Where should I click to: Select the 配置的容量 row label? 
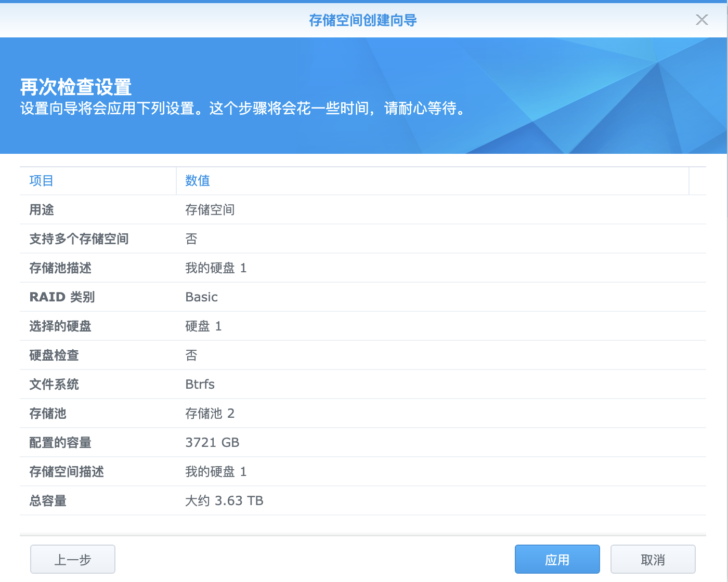(60, 443)
